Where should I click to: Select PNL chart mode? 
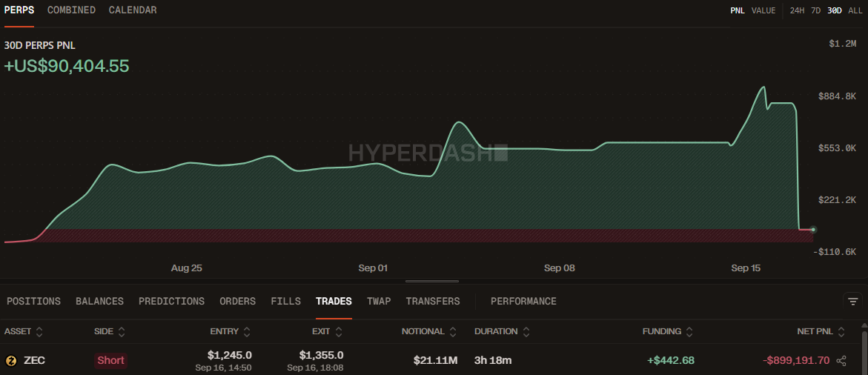click(x=738, y=10)
